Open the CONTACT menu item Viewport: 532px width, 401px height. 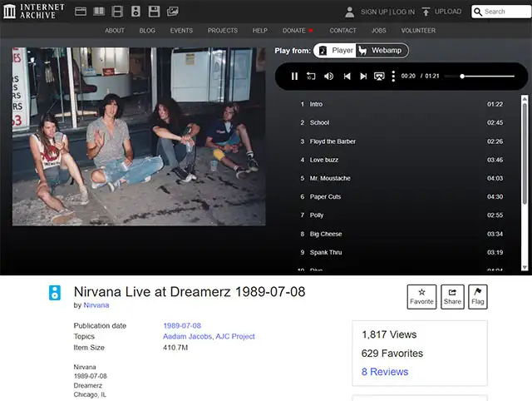[343, 31]
